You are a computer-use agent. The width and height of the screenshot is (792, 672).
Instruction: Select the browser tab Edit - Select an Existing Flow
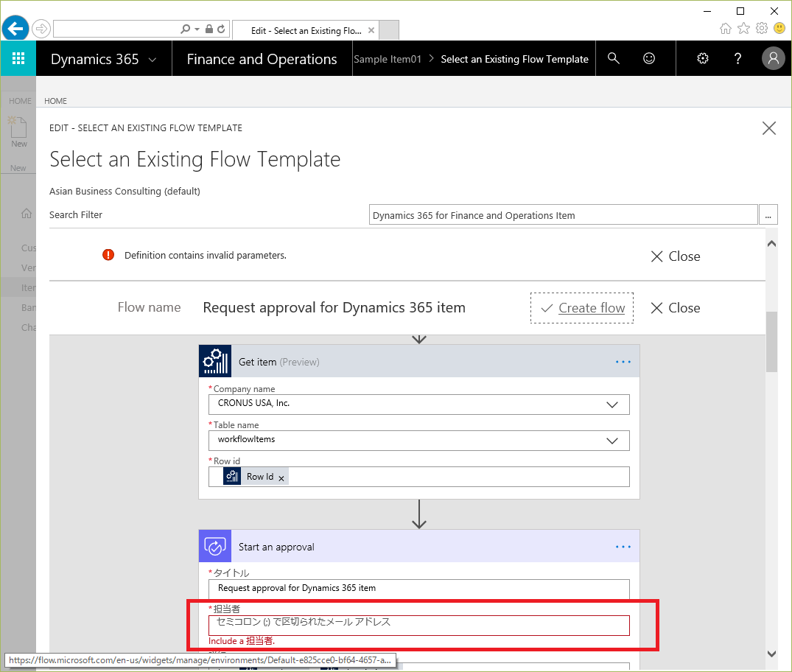[306, 30]
